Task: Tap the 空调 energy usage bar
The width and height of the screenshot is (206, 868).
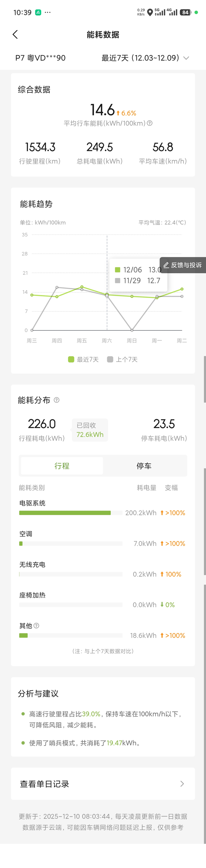Action: [x=21, y=543]
